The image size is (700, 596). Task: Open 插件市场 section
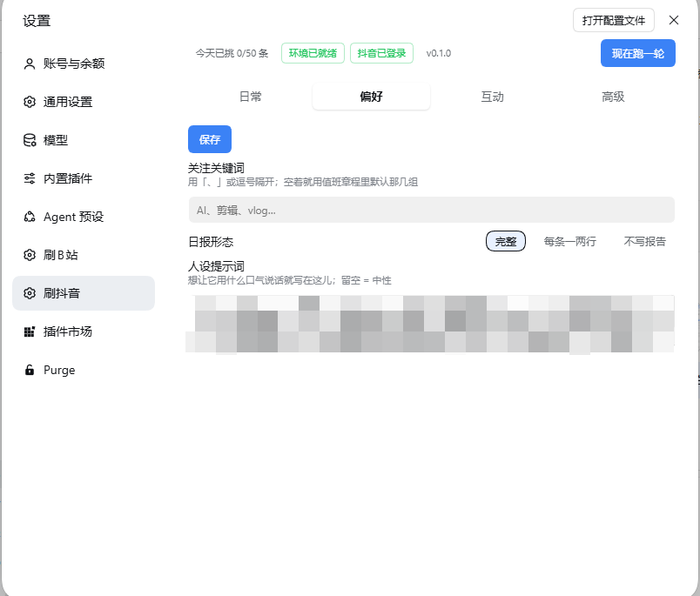84,331
